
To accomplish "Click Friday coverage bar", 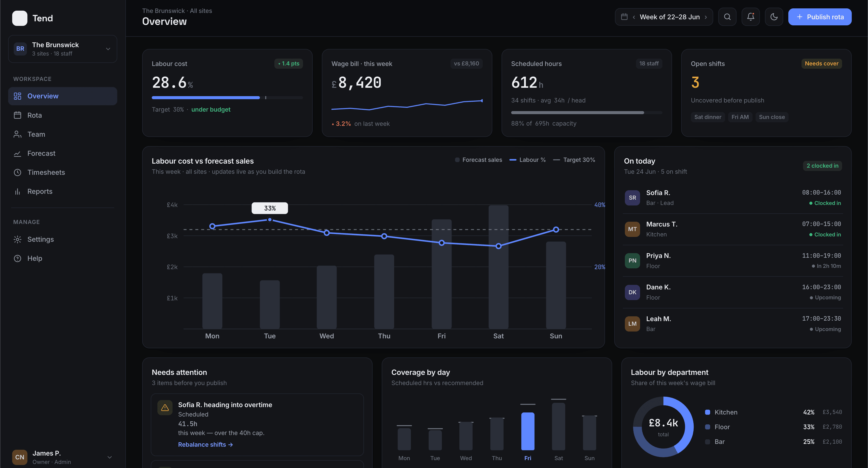I will coord(528,431).
